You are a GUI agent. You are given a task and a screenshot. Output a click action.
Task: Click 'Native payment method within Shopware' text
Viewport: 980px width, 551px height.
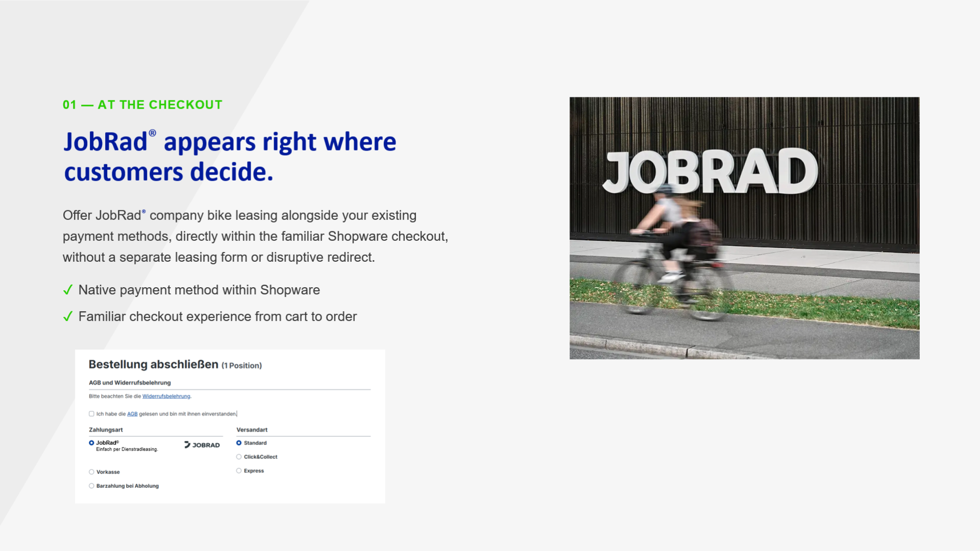tap(199, 290)
